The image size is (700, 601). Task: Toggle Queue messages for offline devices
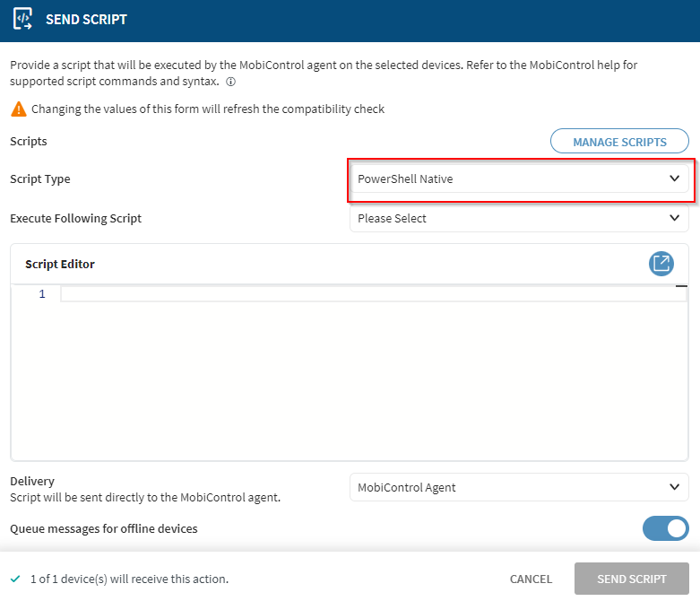point(665,528)
